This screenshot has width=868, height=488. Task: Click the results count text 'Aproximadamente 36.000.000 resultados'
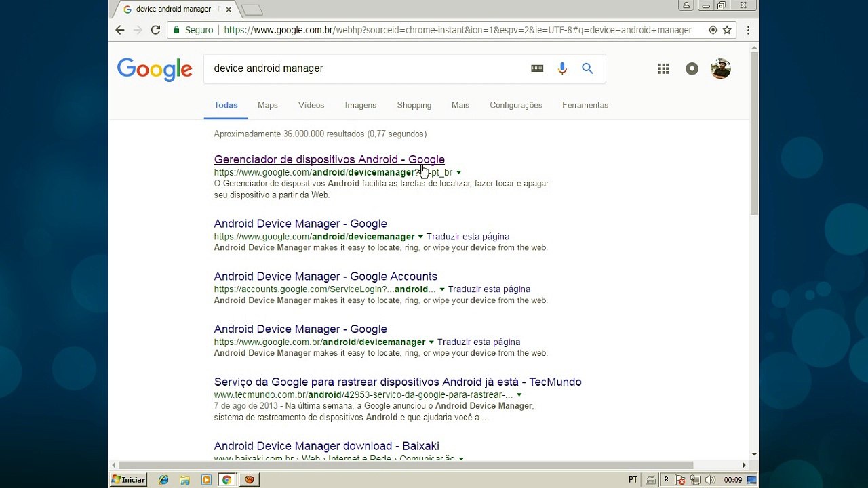click(x=289, y=134)
